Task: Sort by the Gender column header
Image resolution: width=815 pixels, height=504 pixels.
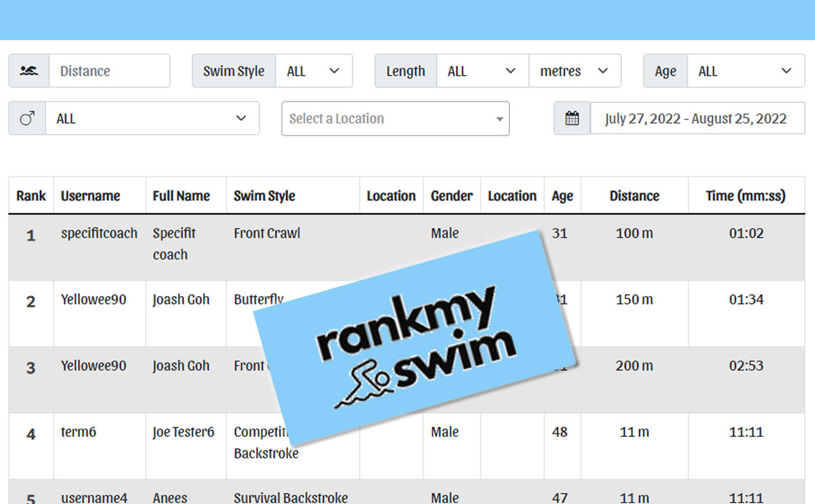Action: (x=452, y=196)
